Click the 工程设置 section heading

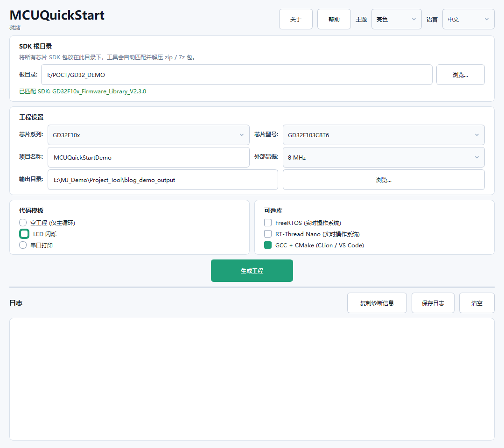click(31, 117)
